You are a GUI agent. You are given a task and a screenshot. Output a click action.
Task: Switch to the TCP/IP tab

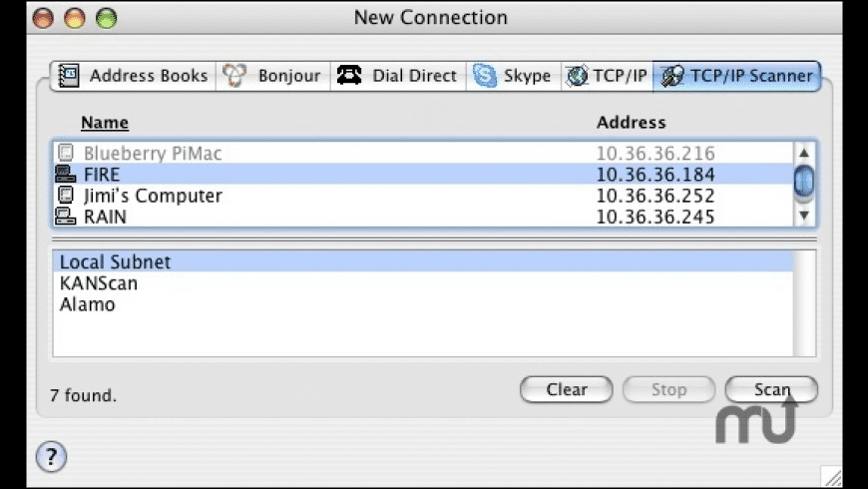tap(607, 76)
